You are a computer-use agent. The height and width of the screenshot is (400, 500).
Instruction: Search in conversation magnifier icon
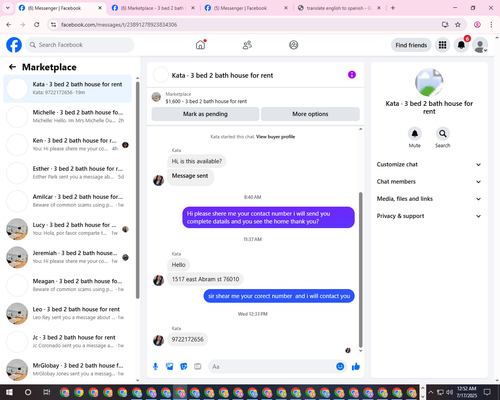pos(443,134)
